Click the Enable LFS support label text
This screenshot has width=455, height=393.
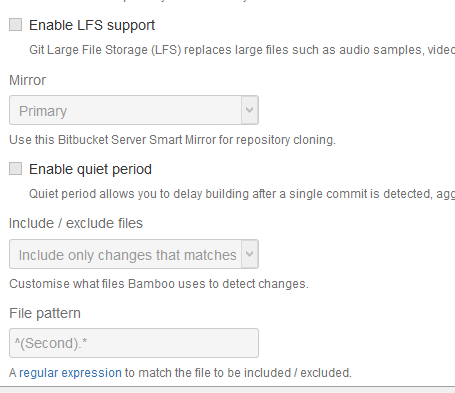pos(92,26)
